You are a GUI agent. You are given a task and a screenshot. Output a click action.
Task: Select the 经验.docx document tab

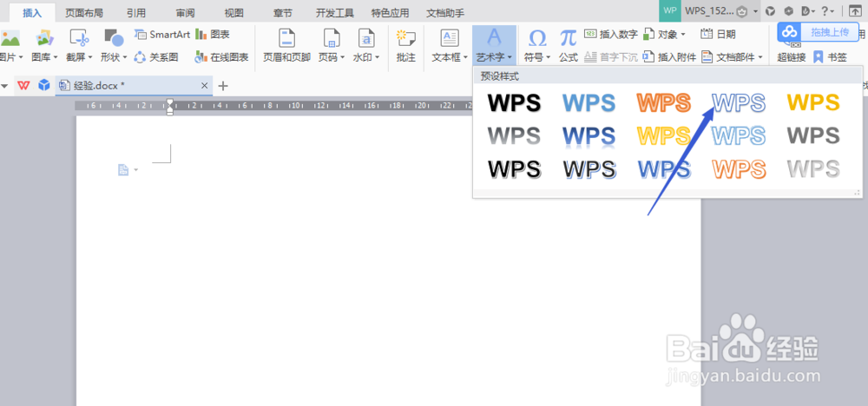point(134,86)
